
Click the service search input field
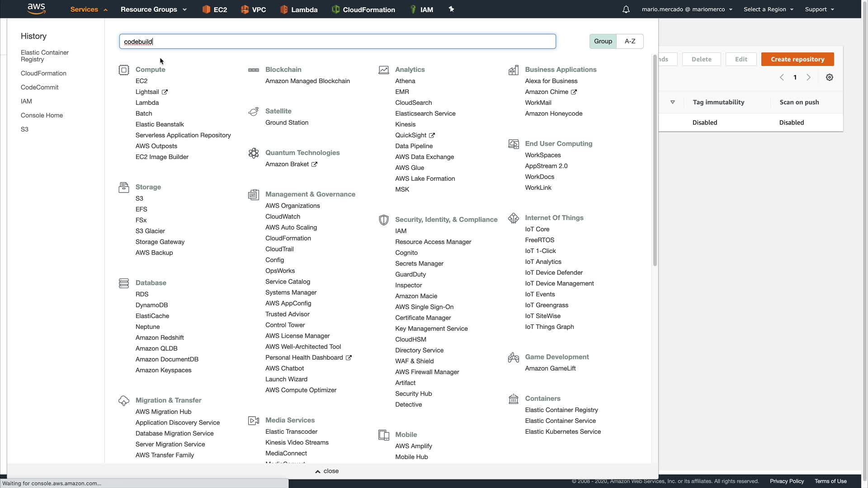click(x=337, y=42)
